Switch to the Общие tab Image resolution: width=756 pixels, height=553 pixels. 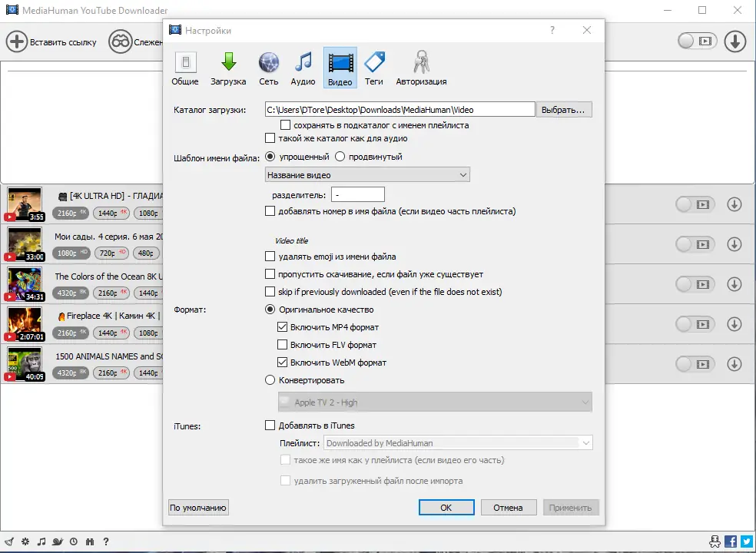click(x=185, y=68)
